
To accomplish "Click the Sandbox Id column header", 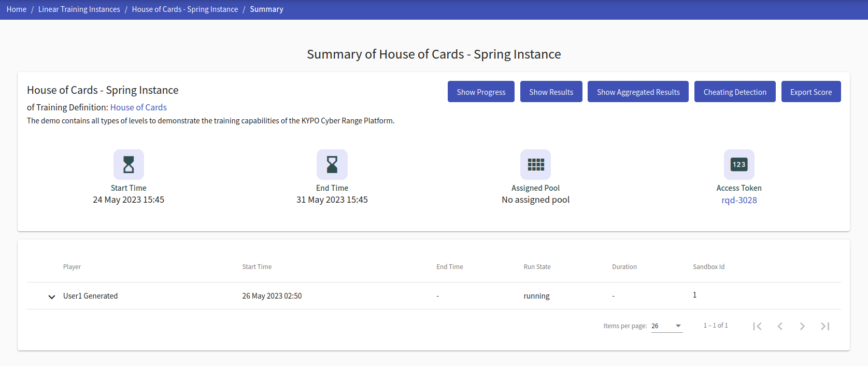I will pyautogui.click(x=709, y=267).
